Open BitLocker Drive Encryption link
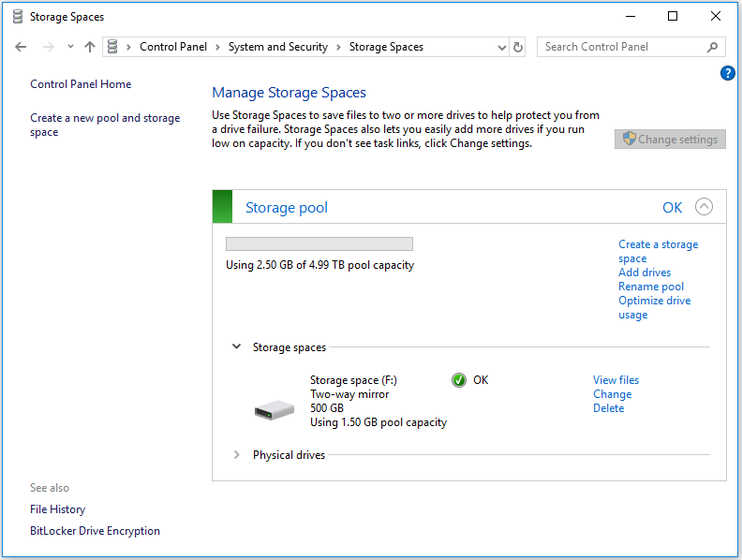The width and height of the screenshot is (742, 560). 96,531
